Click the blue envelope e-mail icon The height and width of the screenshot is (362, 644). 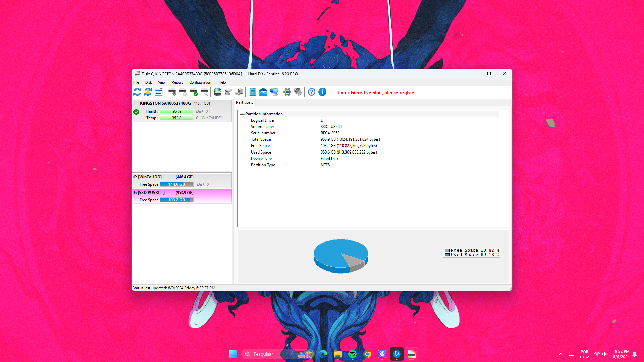pyautogui.click(x=263, y=92)
